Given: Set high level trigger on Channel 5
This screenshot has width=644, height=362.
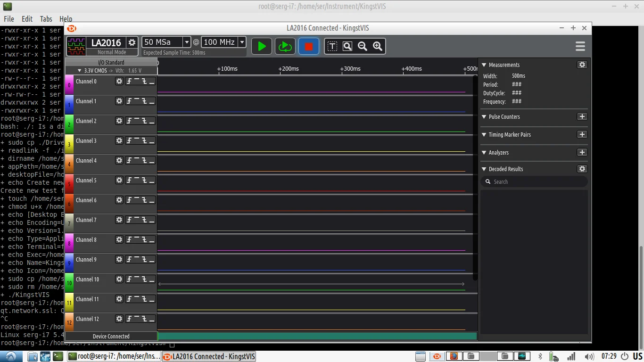Looking at the screenshot, I should click(137, 180).
